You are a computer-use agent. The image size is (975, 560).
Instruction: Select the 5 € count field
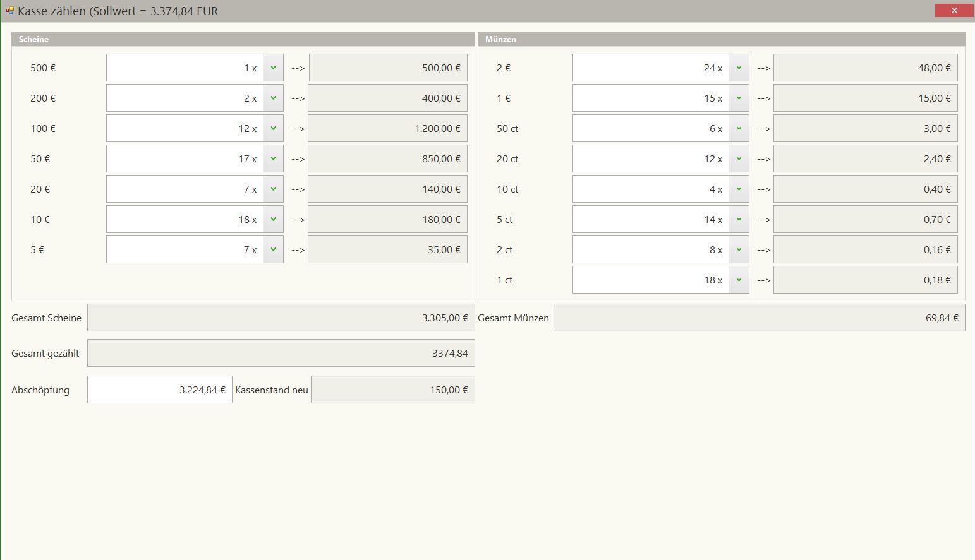pos(185,249)
